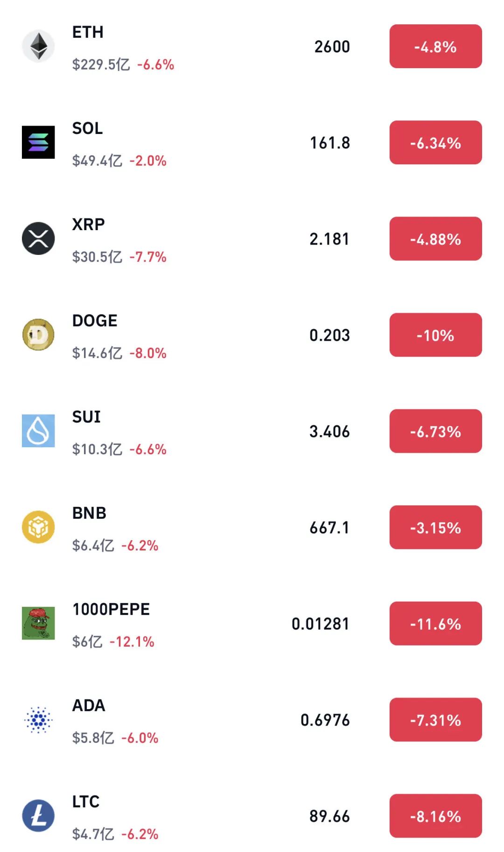This screenshot has height=852, width=504.
Task: Select the 1000PEPE ticker label
Action: [111, 609]
